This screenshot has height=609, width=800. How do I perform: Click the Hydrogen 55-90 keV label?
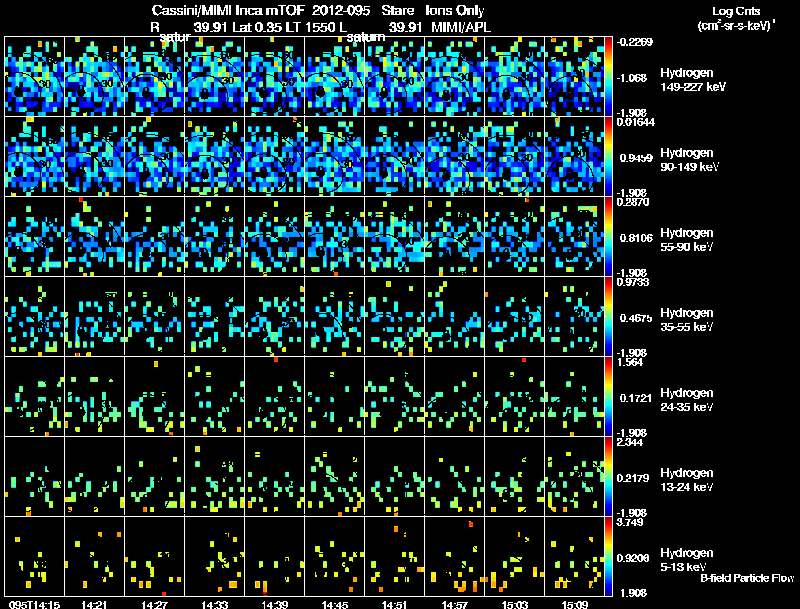point(686,240)
